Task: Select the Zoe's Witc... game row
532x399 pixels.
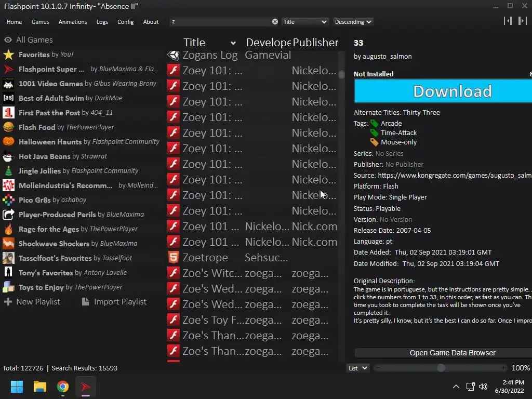Action: coord(253,273)
